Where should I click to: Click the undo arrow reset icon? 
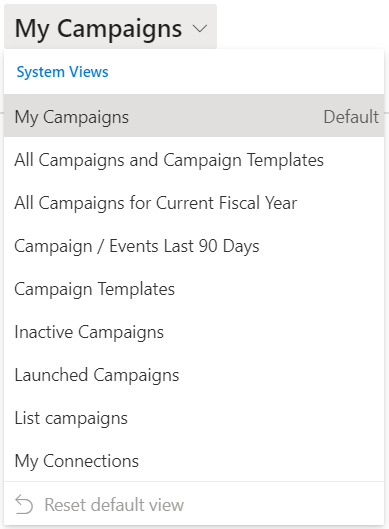pos(24,504)
